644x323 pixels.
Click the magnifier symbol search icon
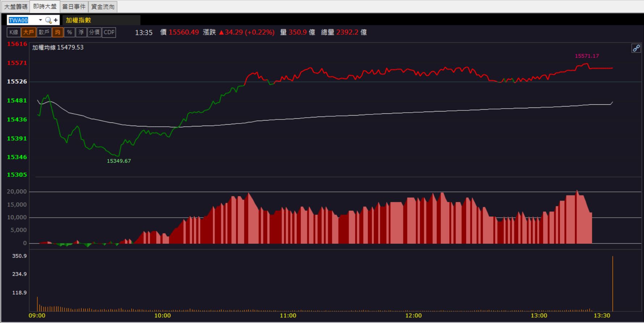click(48, 20)
